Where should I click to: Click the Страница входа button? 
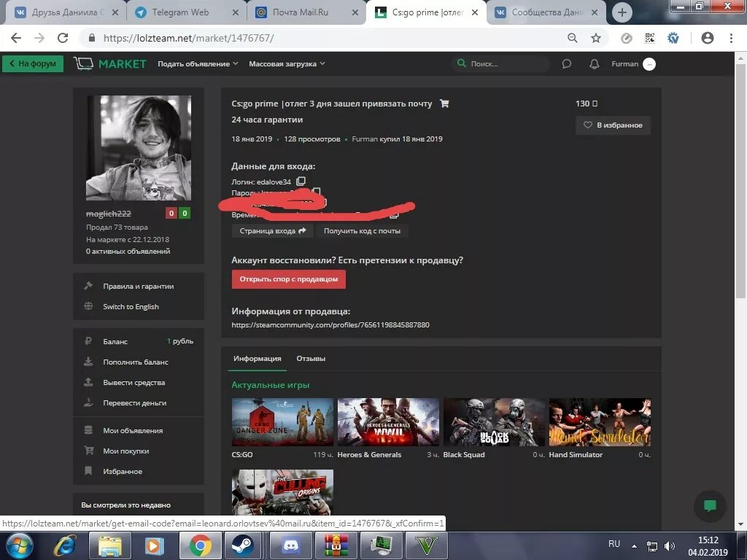273,231
